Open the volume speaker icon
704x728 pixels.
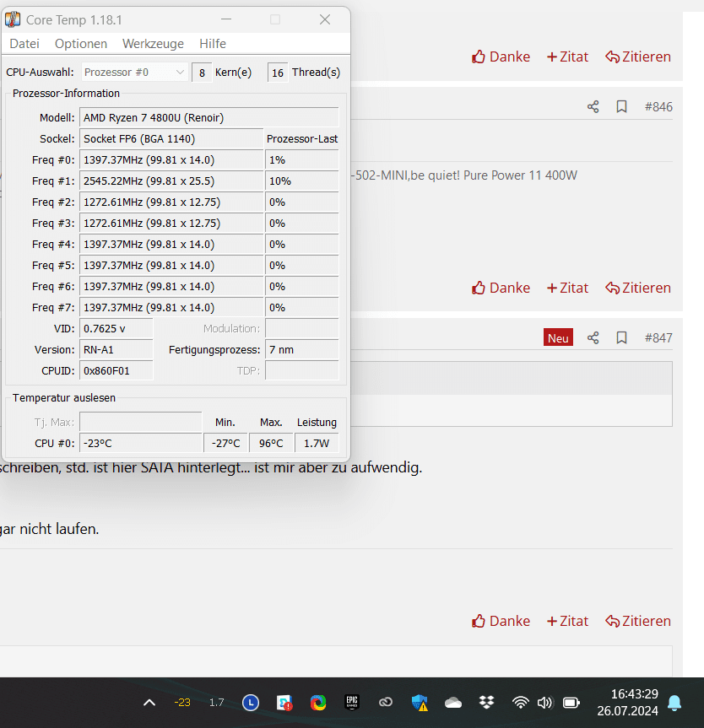pos(544,703)
